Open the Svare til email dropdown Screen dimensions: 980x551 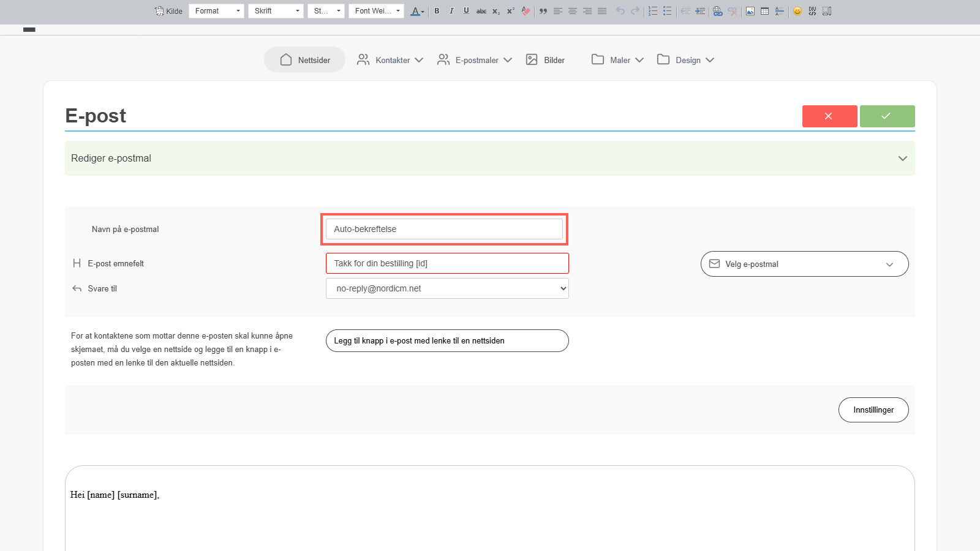(447, 288)
